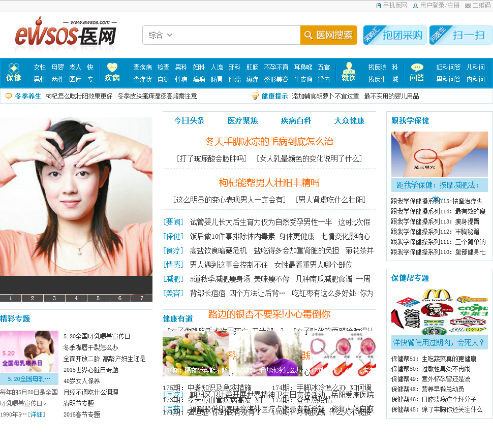This screenshot has width=493, height=448.
Task: Open 冬季嘴唇干裂怎么办 topic
Action: 90,347
